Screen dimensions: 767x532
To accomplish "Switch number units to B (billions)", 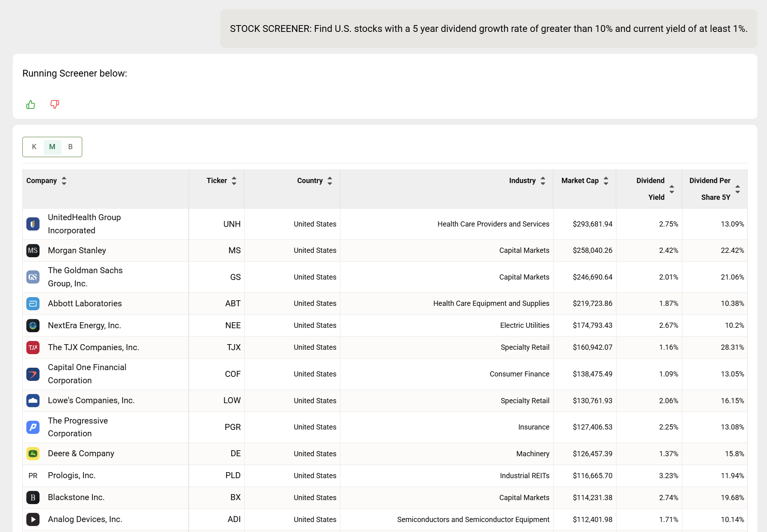I will coord(70,147).
